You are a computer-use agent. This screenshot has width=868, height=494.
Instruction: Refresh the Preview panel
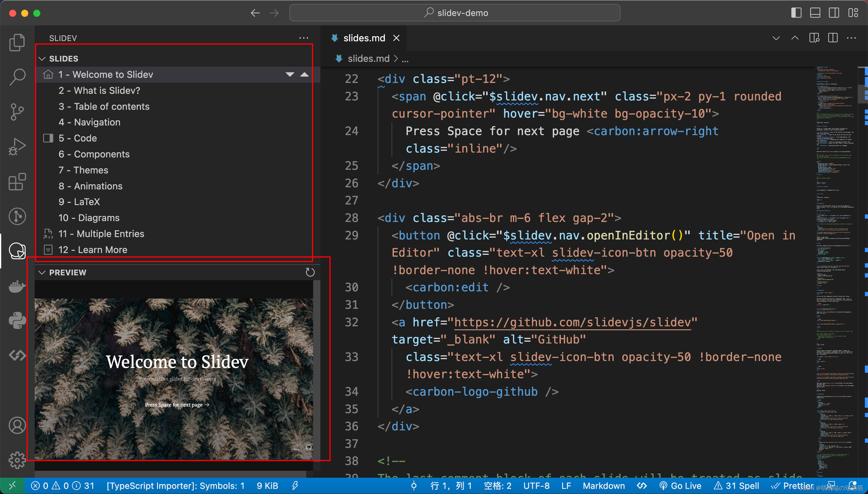coord(310,272)
